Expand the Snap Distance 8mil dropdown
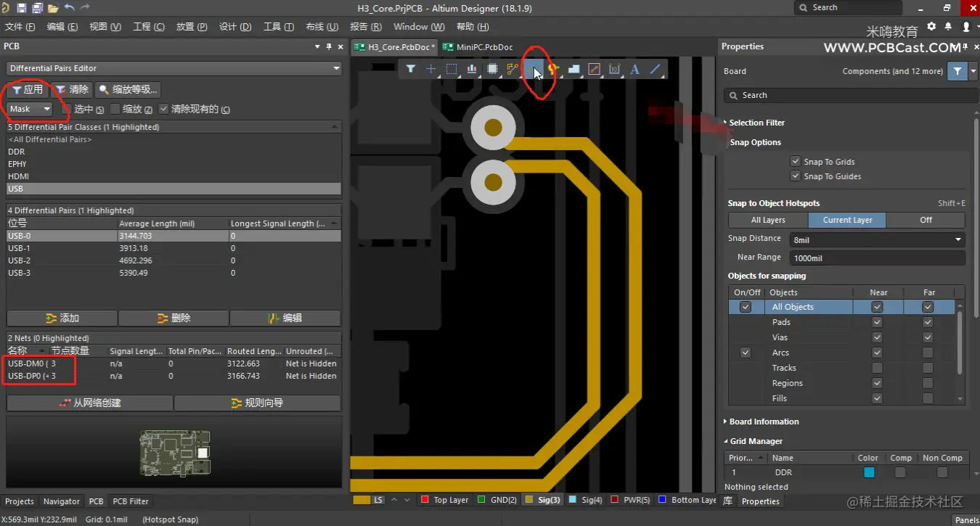This screenshot has height=526, width=980. click(958, 239)
